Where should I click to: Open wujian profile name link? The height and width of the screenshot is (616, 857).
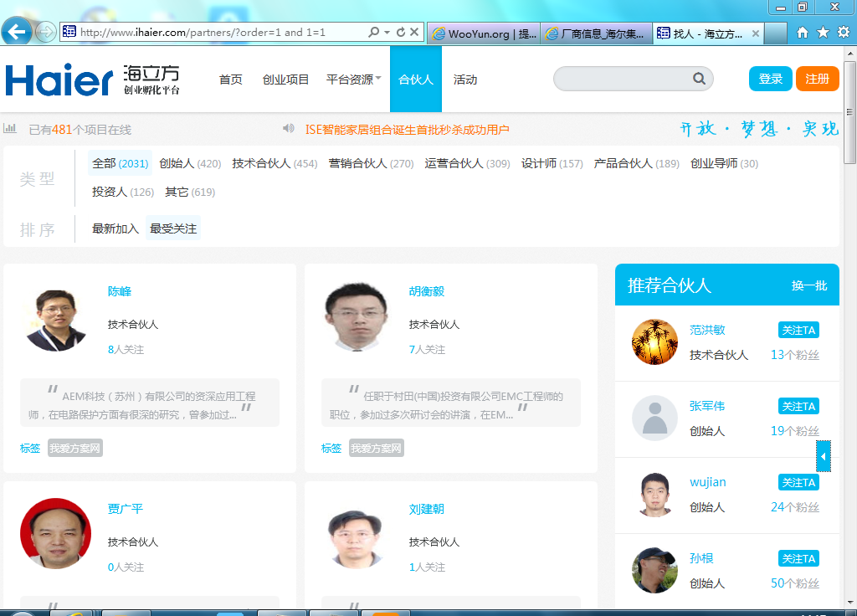pos(708,482)
